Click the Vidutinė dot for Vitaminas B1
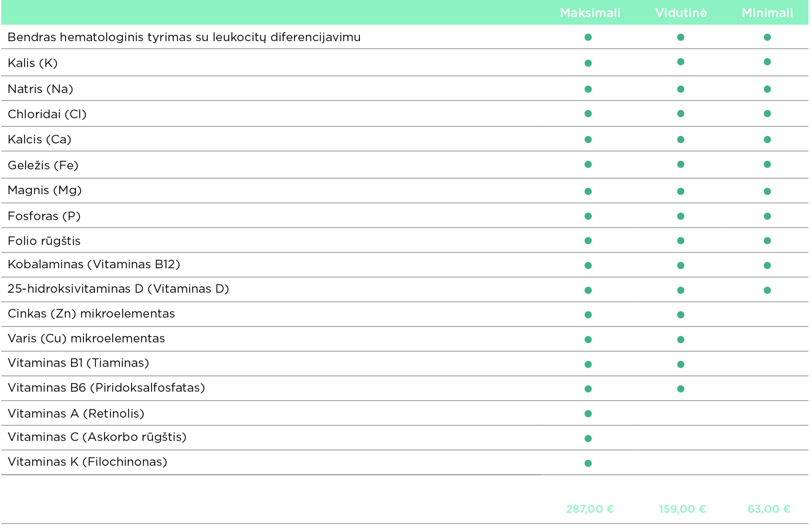This screenshot has height=528, width=812. pos(680,364)
